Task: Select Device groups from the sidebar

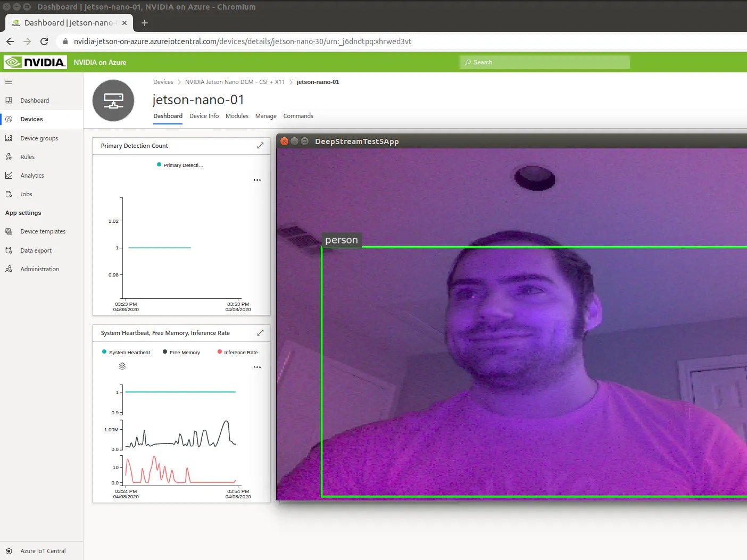Action: pos(38,138)
